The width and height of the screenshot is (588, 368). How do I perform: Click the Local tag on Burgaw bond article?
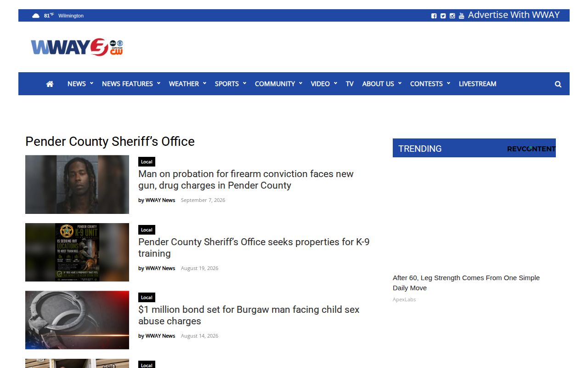point(147,297)
